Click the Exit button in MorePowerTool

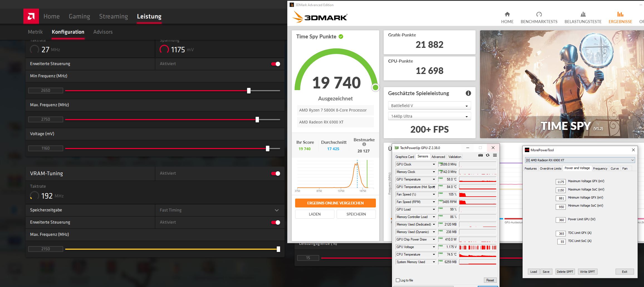625,272
